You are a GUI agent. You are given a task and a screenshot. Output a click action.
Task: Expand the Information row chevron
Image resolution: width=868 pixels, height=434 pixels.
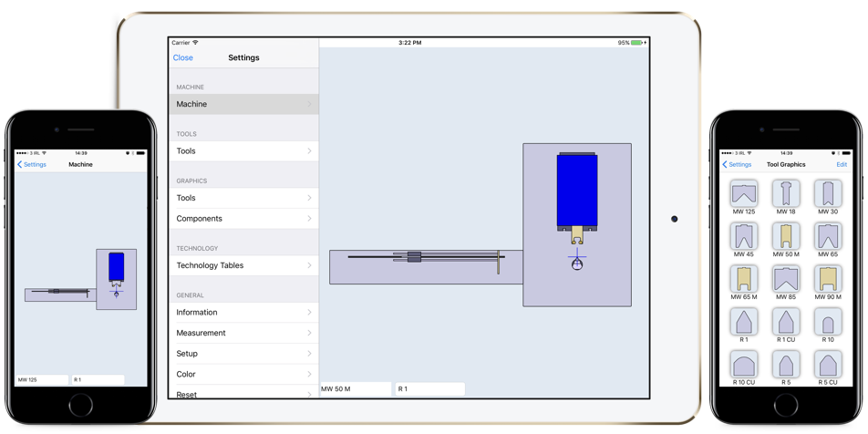tap(309, 313)
